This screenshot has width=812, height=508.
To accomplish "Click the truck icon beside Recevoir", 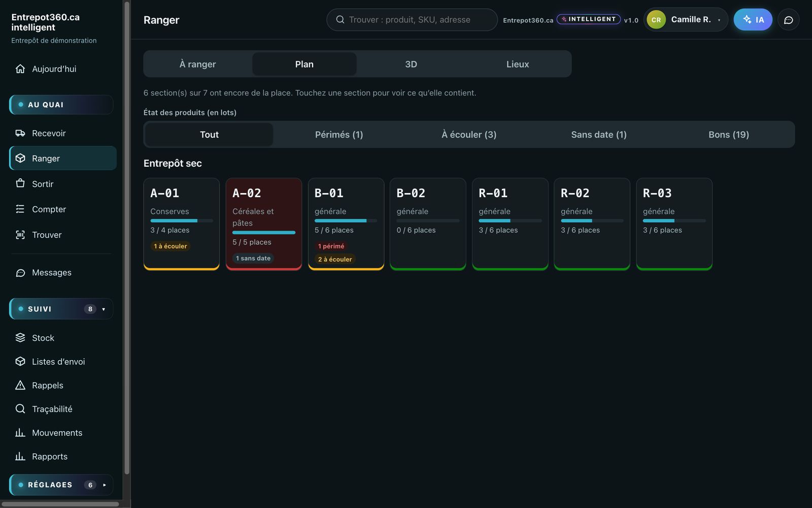I will point(20,133).
